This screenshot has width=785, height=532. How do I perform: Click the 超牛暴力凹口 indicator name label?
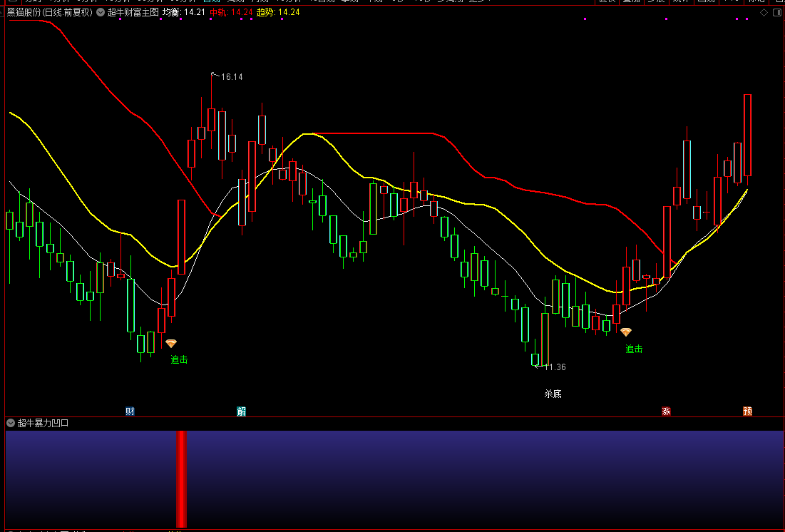[x=43, y=424]
